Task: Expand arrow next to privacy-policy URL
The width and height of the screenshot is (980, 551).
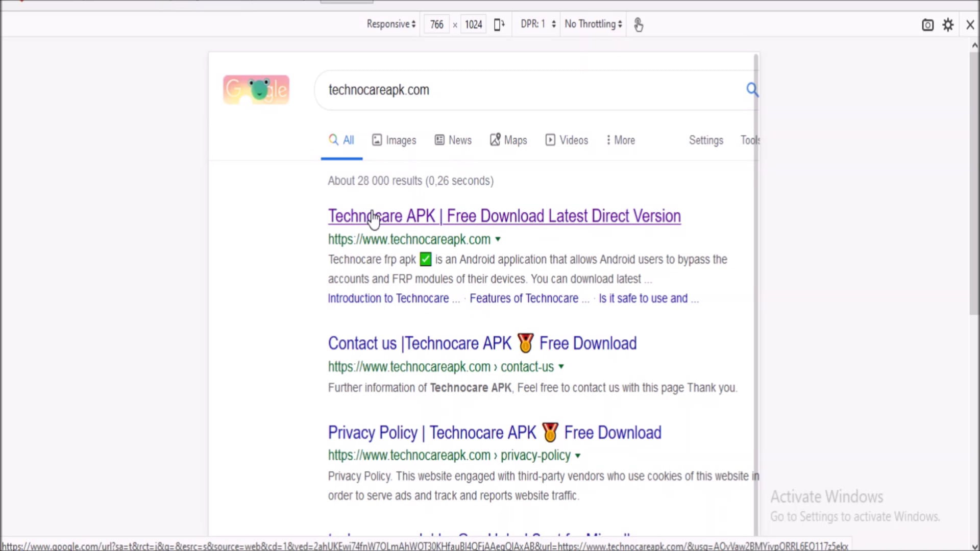Action: 578,456
